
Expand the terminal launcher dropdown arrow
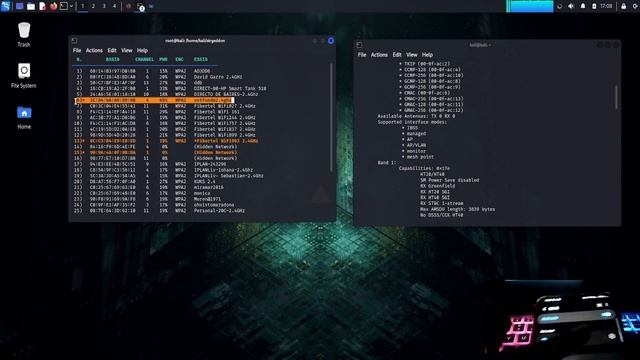point(71,6)
